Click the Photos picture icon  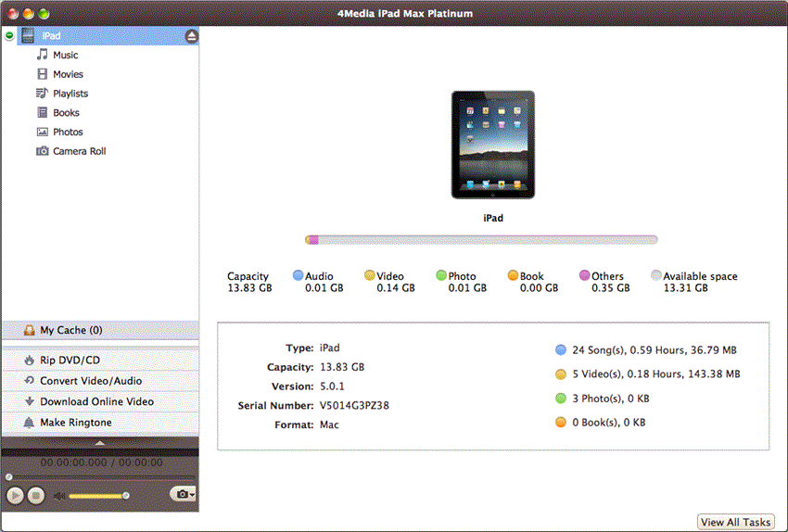pos(43,132)
